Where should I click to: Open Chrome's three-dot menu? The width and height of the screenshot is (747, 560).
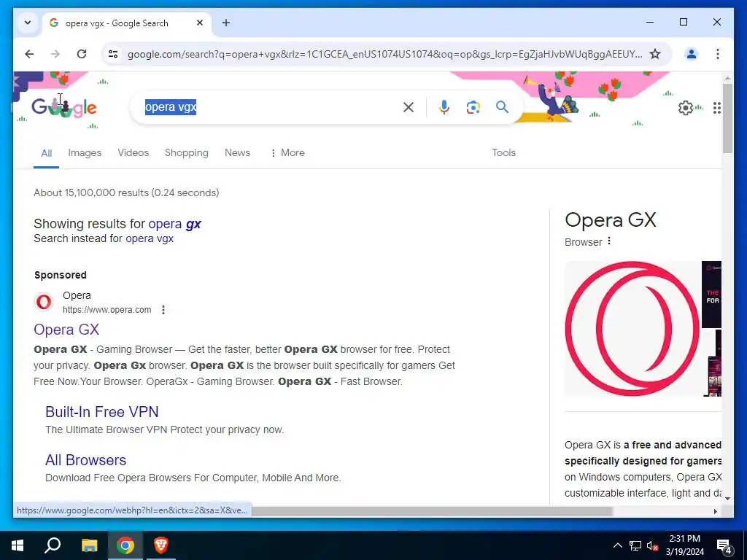[718, 54]
